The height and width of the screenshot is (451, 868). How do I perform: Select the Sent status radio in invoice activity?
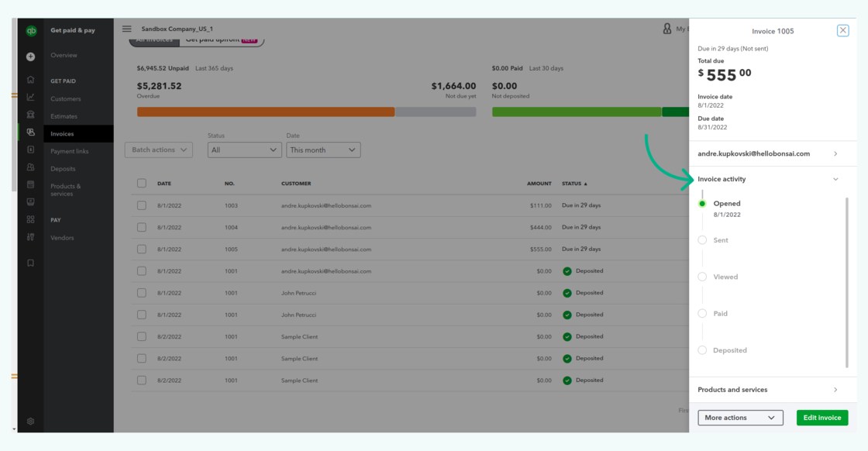(702, 239)
